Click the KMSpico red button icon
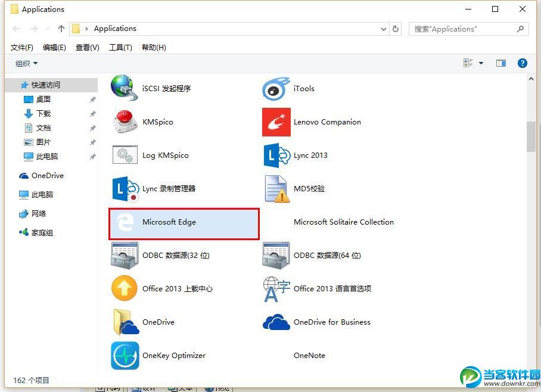Screen dimensions: 541x392 [x=125, y=122]
